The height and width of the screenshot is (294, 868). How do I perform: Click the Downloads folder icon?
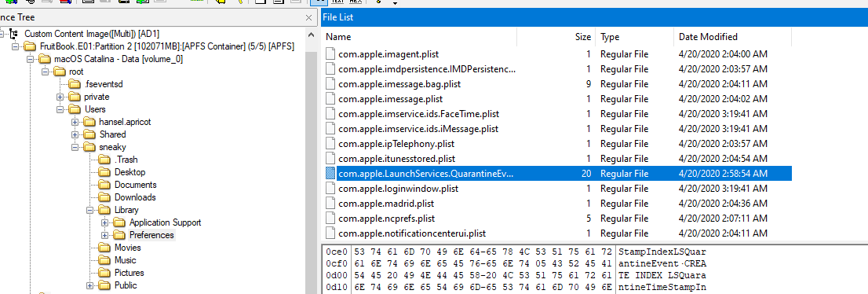pyautogui.click(x=104, y=197)
